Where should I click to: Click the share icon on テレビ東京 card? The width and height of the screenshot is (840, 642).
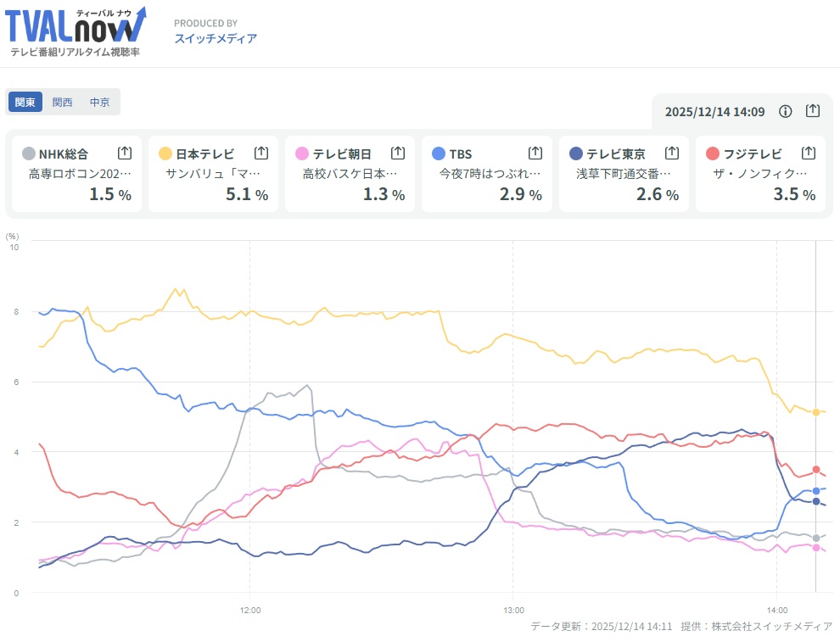click(x=672, y=153)
